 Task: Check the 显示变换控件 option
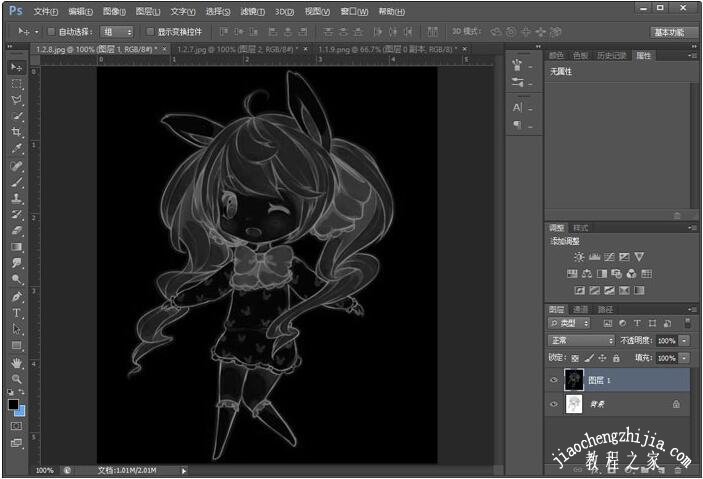(149, 32)
